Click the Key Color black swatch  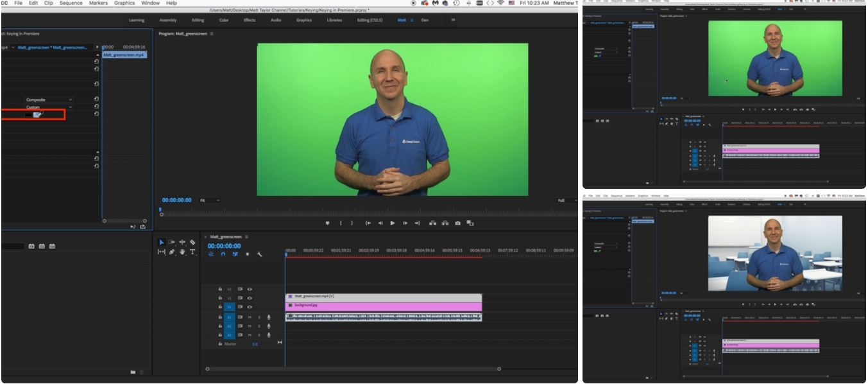click(x=28, y=115)
